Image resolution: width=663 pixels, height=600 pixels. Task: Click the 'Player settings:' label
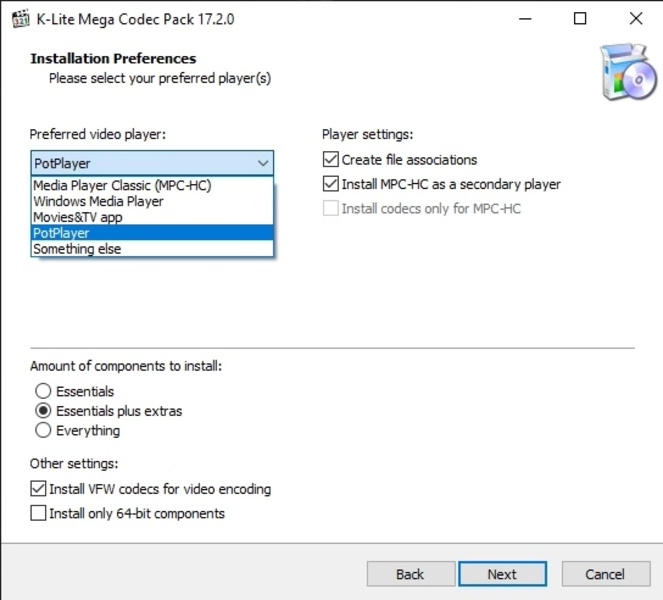(x=367, y=134)
